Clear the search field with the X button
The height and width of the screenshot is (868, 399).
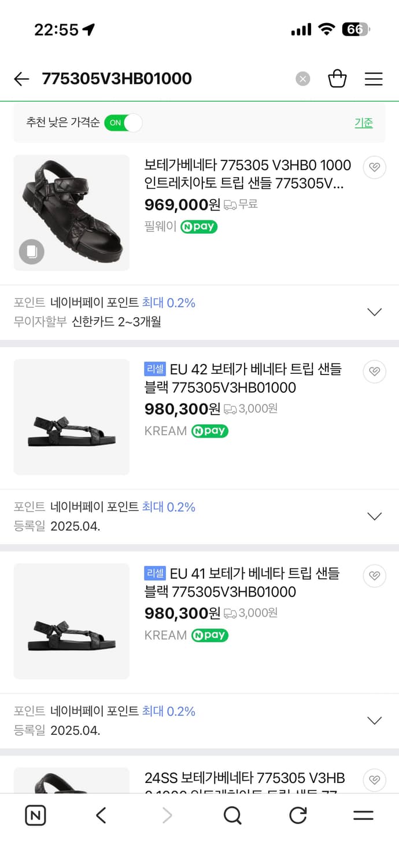(302, 79)
